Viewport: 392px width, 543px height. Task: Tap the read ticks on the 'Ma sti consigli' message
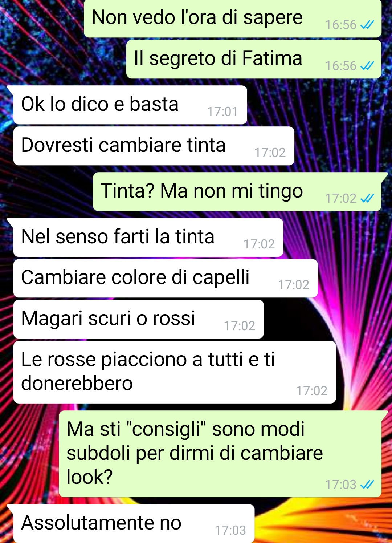(x=367, y=485)
